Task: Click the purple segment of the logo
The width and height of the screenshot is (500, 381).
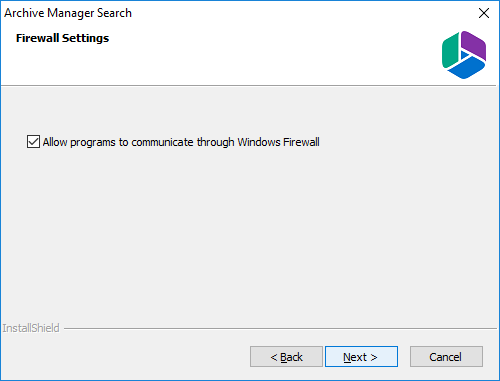Action: [474, 44]
